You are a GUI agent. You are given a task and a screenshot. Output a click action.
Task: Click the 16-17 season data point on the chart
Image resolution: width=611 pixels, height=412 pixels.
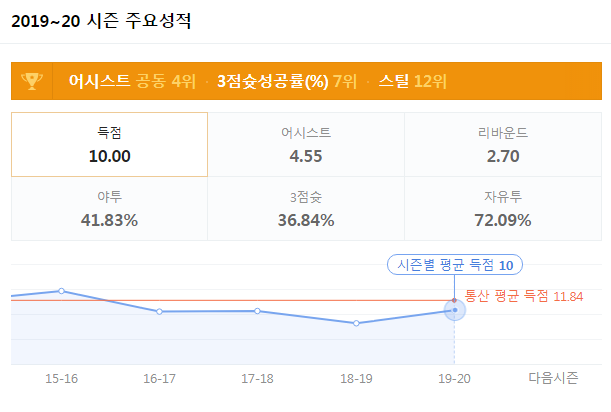coord(159,312)
